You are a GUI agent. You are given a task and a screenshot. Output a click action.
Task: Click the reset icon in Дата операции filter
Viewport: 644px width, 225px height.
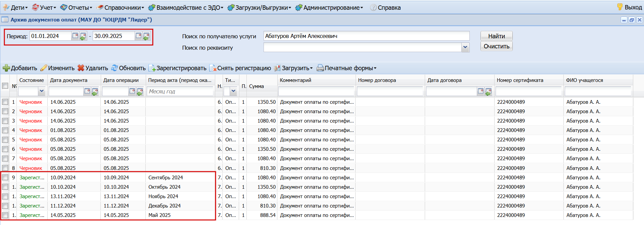pyautogui.click(x=140, y=91)
